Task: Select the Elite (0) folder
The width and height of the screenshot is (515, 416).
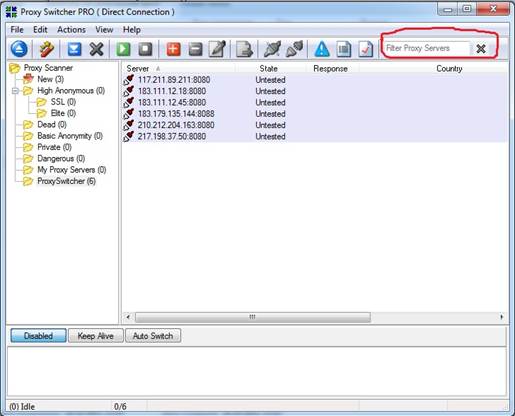Action: coord(63,113)
